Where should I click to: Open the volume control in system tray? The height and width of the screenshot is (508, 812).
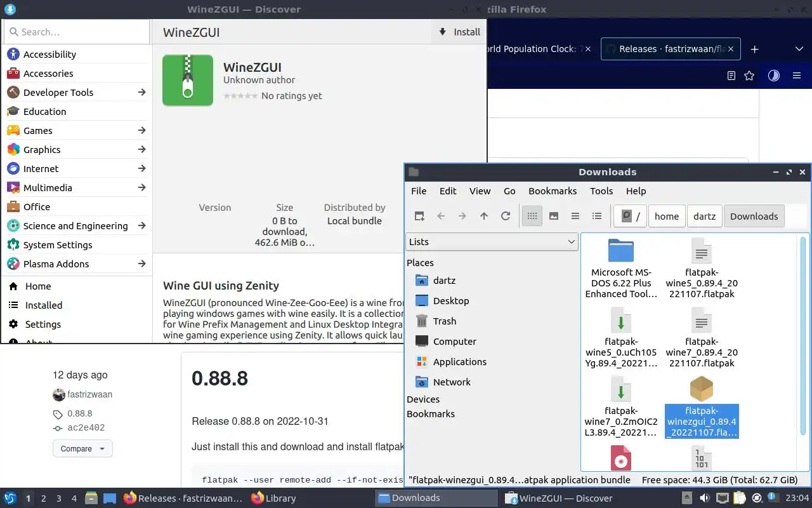[x=704, y=498]
